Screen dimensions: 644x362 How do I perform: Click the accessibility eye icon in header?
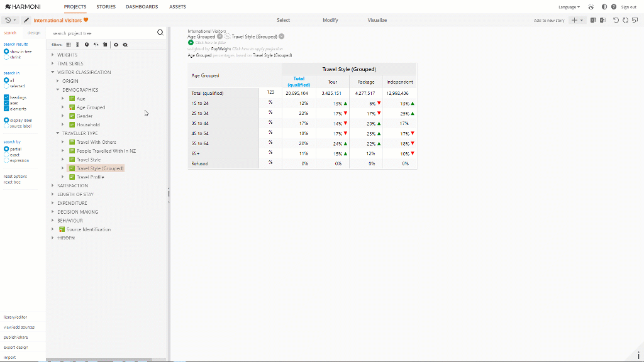point(591,7)
